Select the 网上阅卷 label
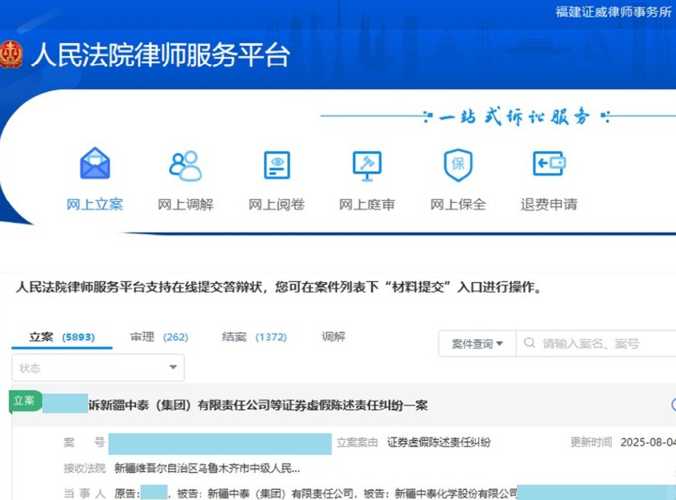 276,204
